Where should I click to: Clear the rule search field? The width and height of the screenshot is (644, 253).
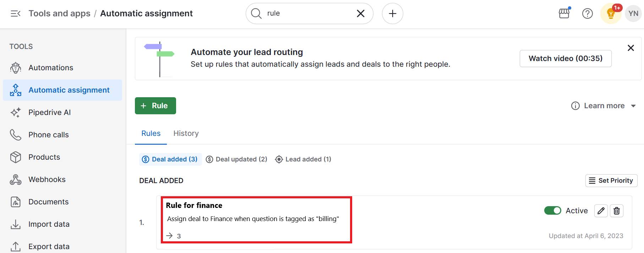click(x=360, y=13)
